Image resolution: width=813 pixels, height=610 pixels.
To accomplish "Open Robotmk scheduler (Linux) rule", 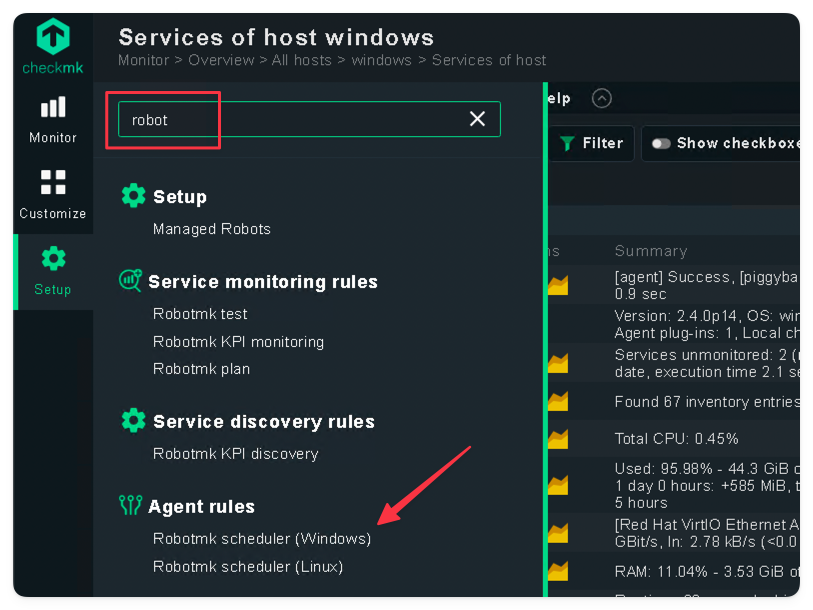I will (247, 567).
